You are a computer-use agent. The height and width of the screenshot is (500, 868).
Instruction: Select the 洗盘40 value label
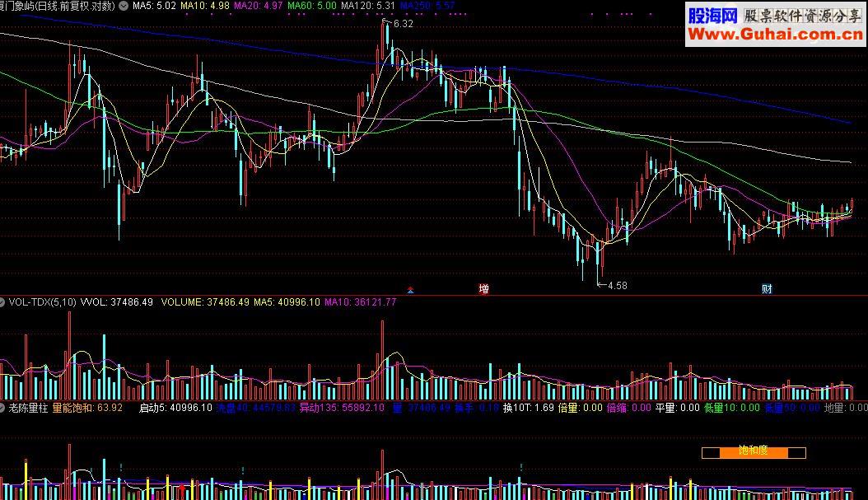(x=256, y=408)
